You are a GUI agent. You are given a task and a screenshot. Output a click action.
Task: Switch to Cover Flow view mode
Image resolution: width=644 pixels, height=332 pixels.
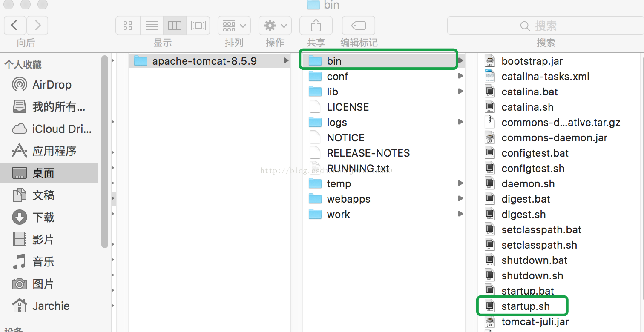click(x=198, y=26)
